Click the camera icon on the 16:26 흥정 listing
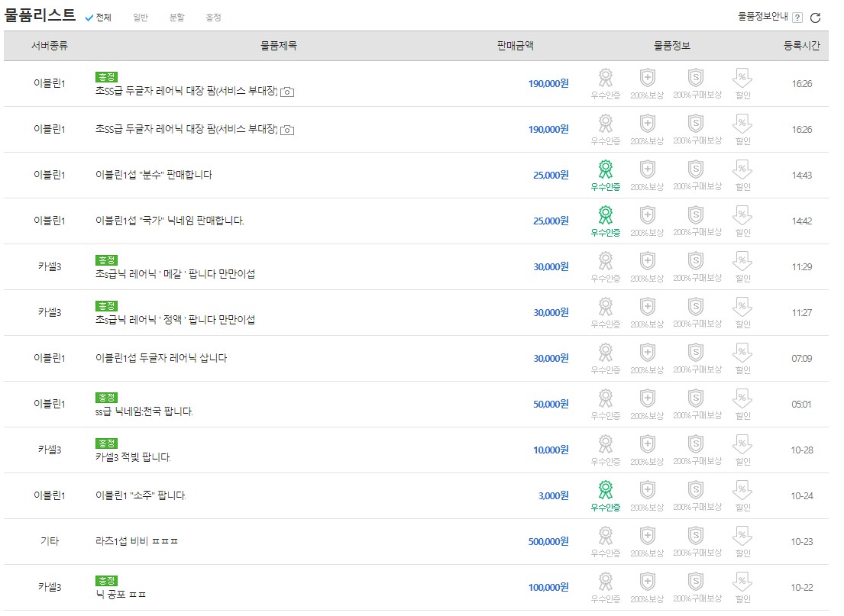844x616 pixels. [287, 92]
